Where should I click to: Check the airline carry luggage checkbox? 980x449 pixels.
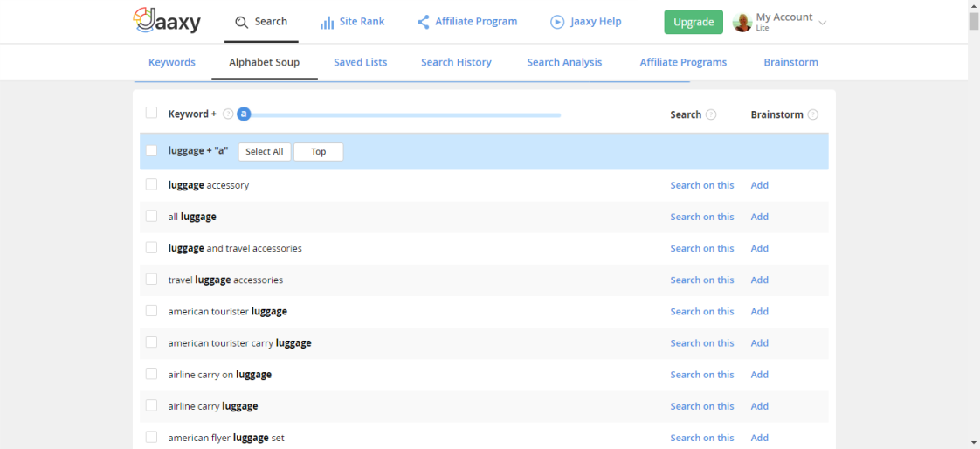coord(151,405)
